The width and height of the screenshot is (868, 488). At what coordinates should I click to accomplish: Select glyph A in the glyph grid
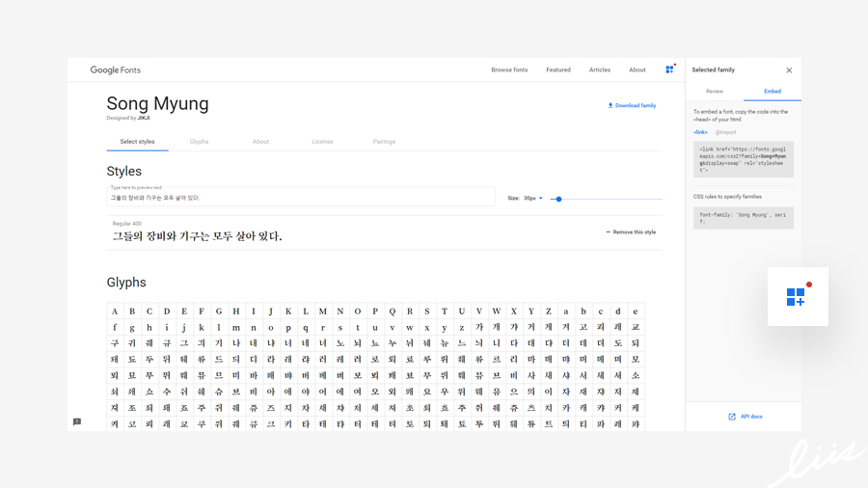tap(115, 311)
